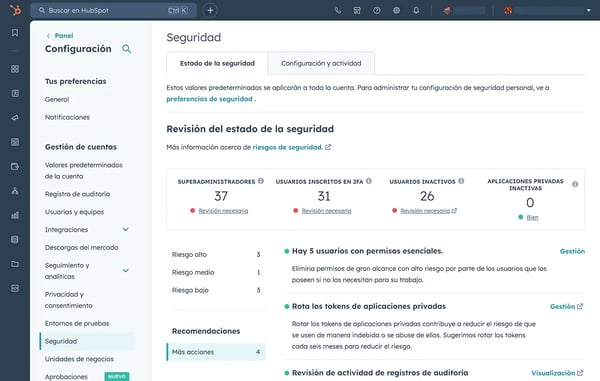
Task: Focus the Buscar en HubSpot search field
Action: (x=113, y=10)
